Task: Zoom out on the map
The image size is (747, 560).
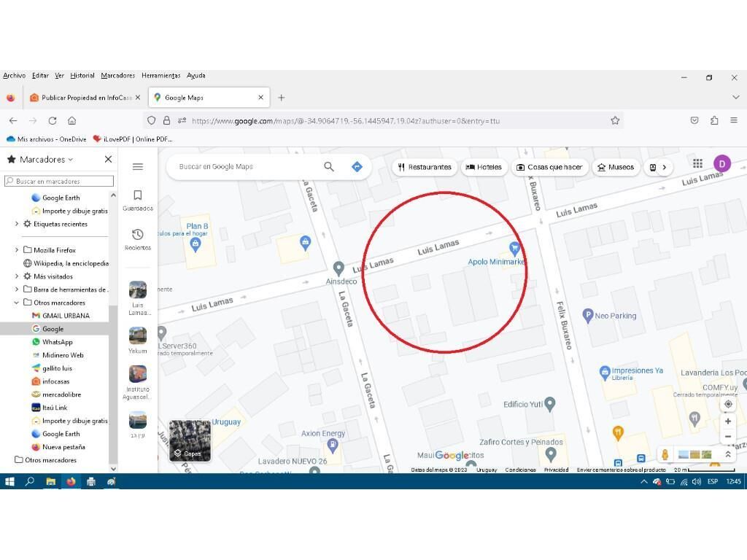Action: coord(728,436)
